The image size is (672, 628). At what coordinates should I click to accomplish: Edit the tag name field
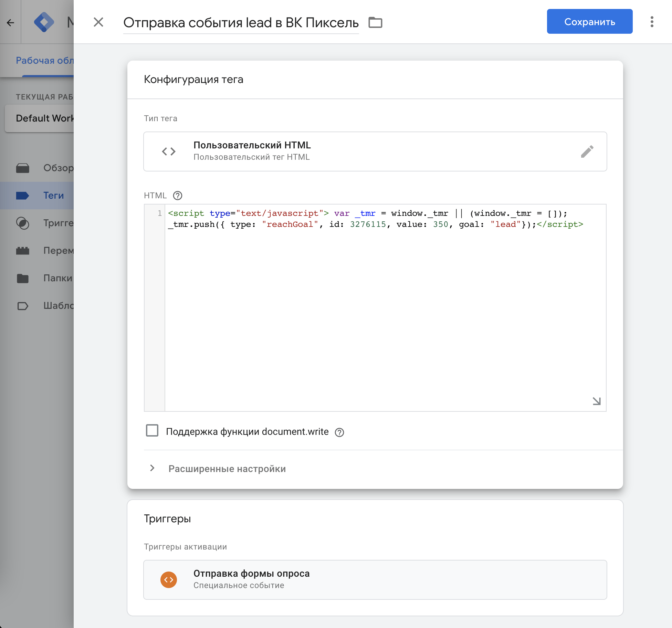[241, 23]
